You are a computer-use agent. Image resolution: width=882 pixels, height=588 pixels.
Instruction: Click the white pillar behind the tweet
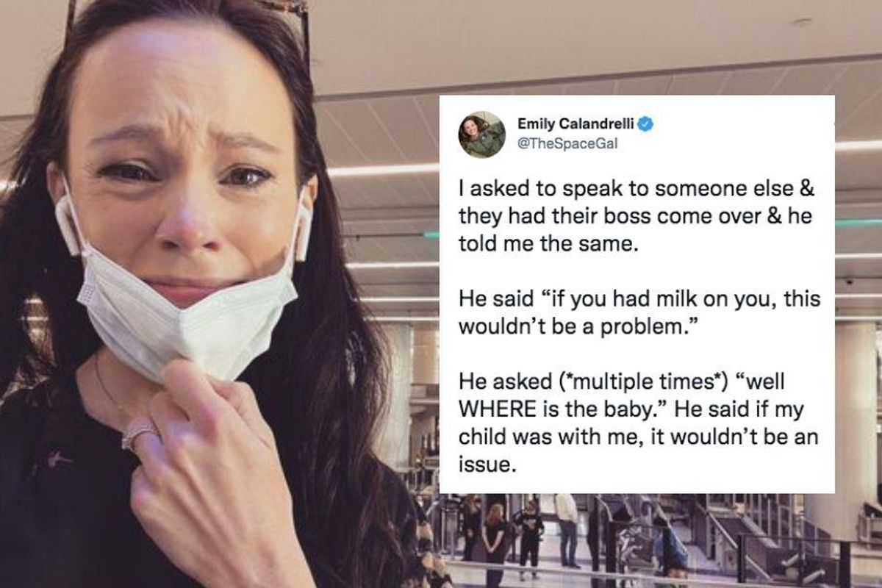tap(856, 412)
